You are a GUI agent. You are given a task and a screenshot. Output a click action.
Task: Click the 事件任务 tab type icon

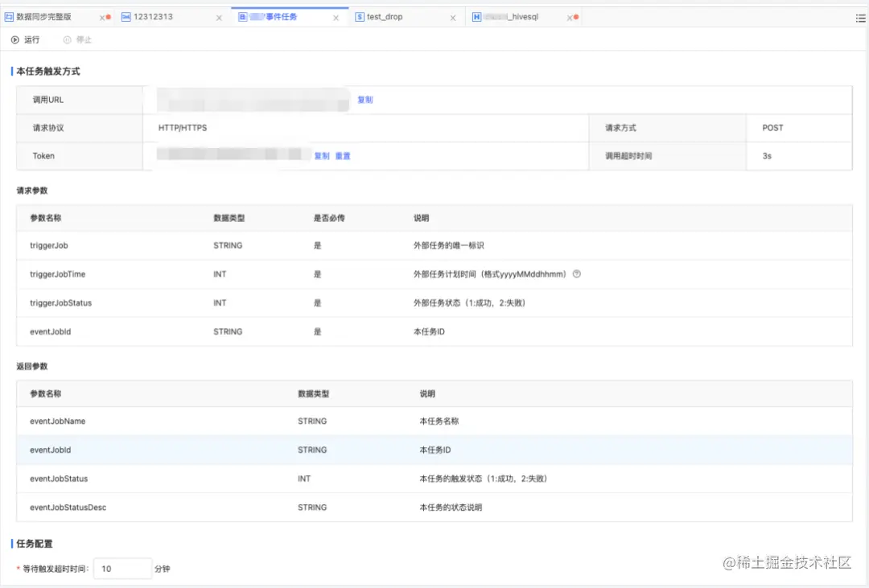coord(243,17)
